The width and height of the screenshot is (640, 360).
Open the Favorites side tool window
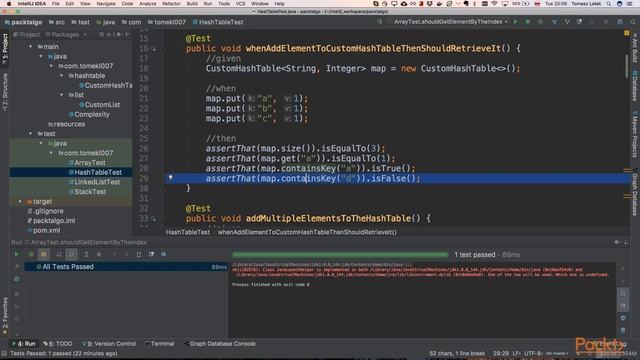5,316
